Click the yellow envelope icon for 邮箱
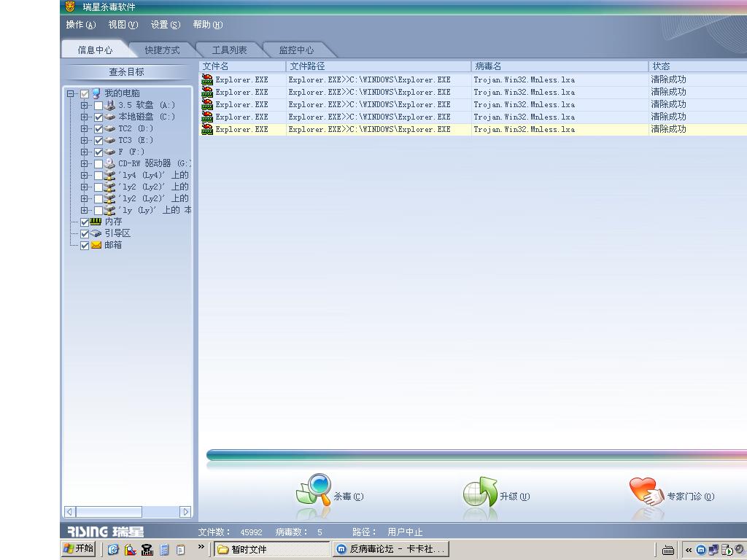The width and height of the screenshot is (747, 560). [96, 245]
